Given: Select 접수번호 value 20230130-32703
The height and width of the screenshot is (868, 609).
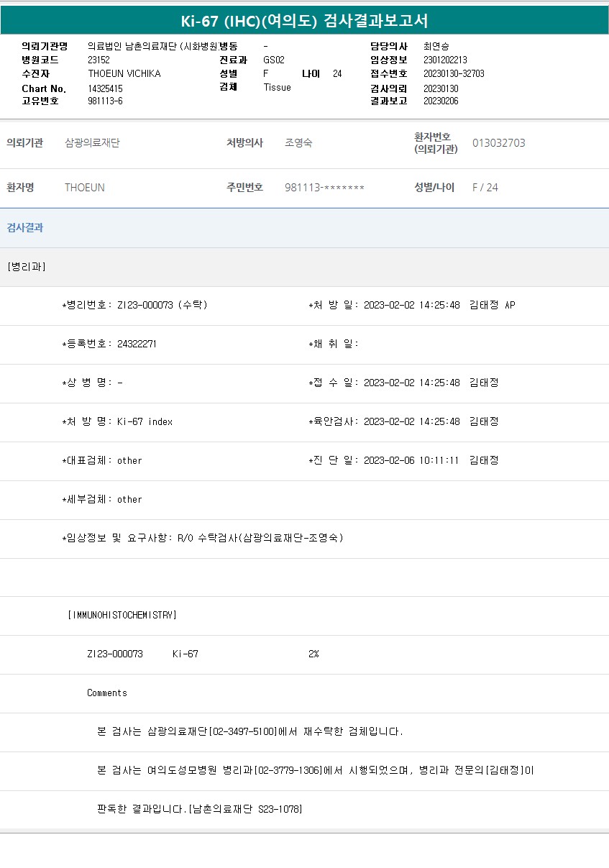Looking at the screenshot, I should (x=453, y=74).
